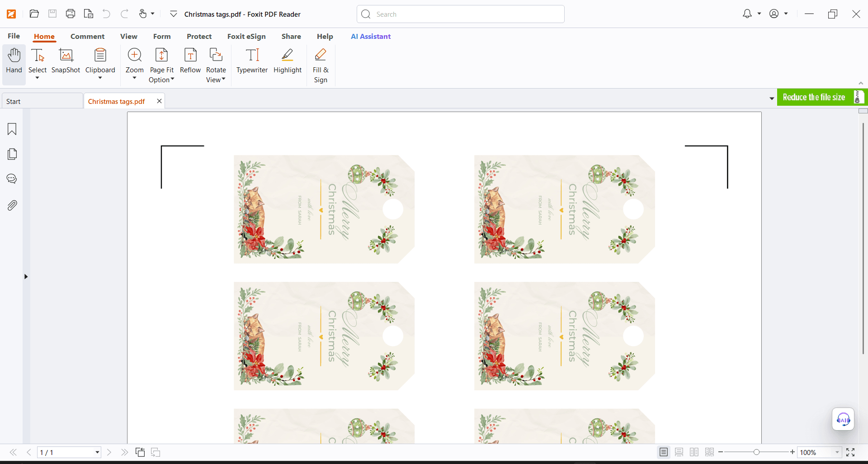Enable single page view mode
The width and height of the screenshot is (868, 464).
[664, 452]
